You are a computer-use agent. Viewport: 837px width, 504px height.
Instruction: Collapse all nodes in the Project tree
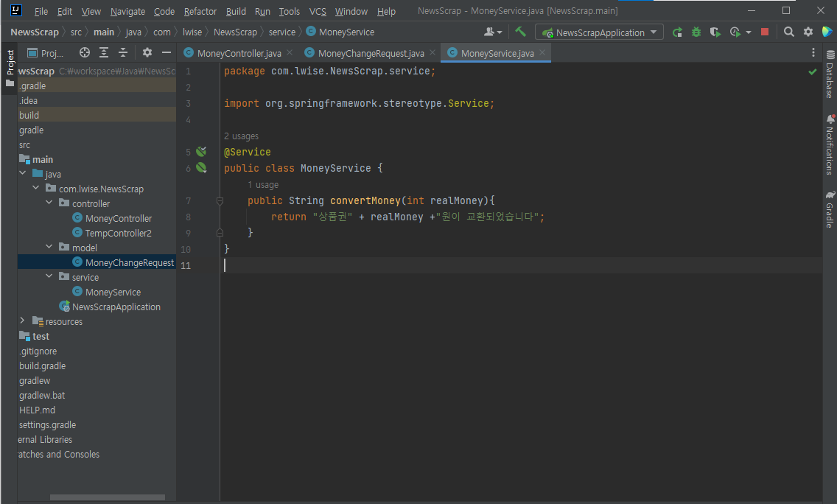123,52
